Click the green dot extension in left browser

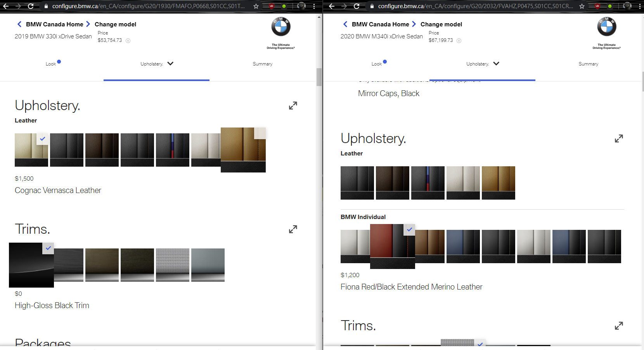coord(284,6)
